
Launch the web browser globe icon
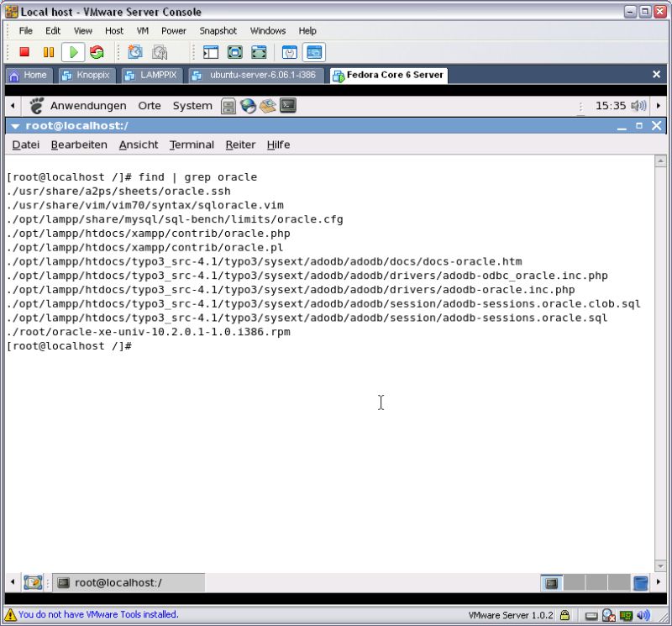click(248, 106)
